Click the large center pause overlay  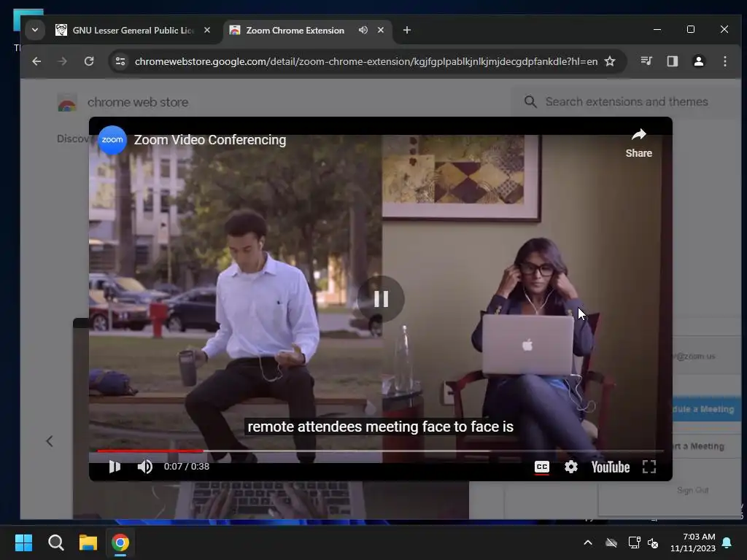click(x=381, y=299)
